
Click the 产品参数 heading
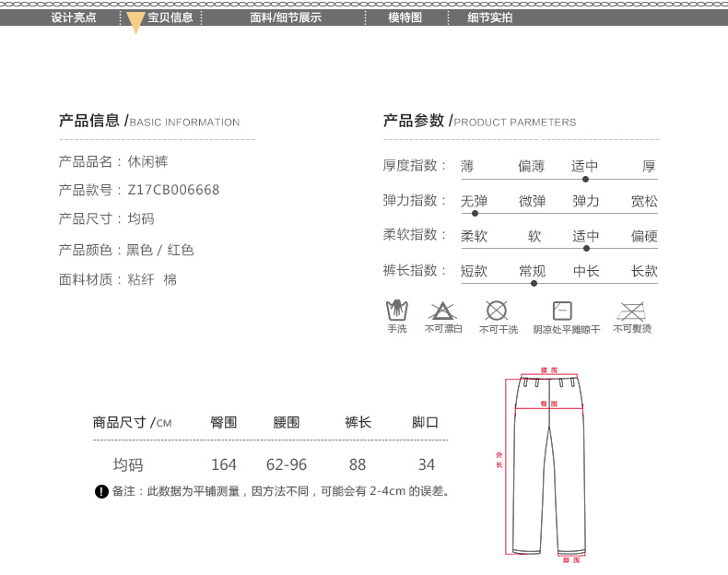(x=479, y=121)
